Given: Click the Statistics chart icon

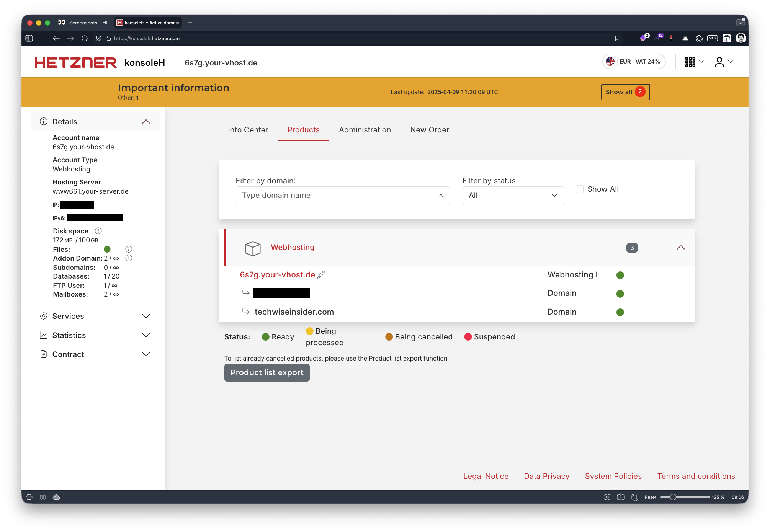Looking at the screenshot, I should pyautogui.click(x=43, y=335).
